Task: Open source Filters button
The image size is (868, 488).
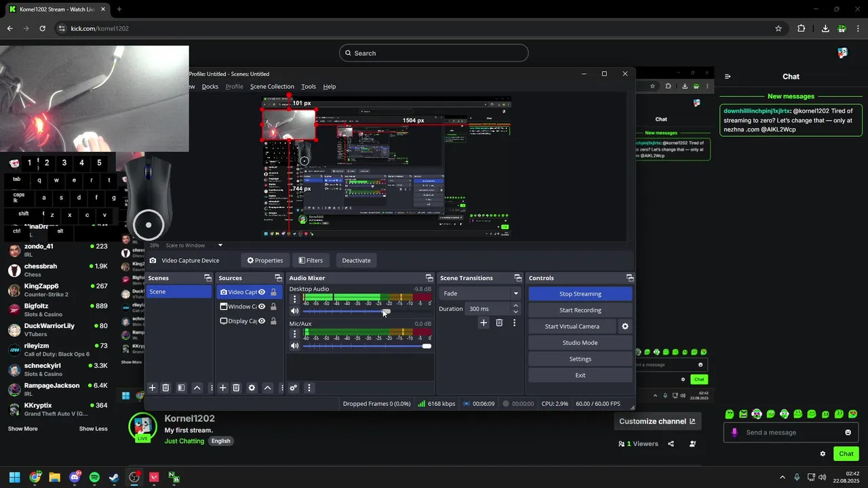Action: pos(311,260)
